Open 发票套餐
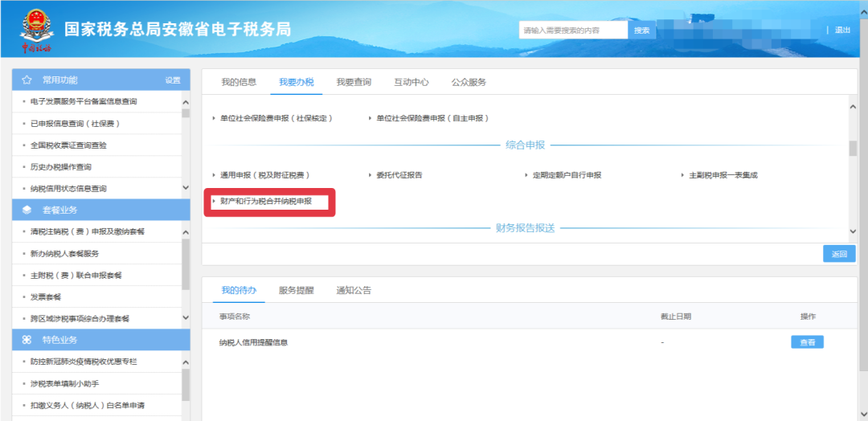The width and height of the screenshot is (868, 421). point(46,297)
